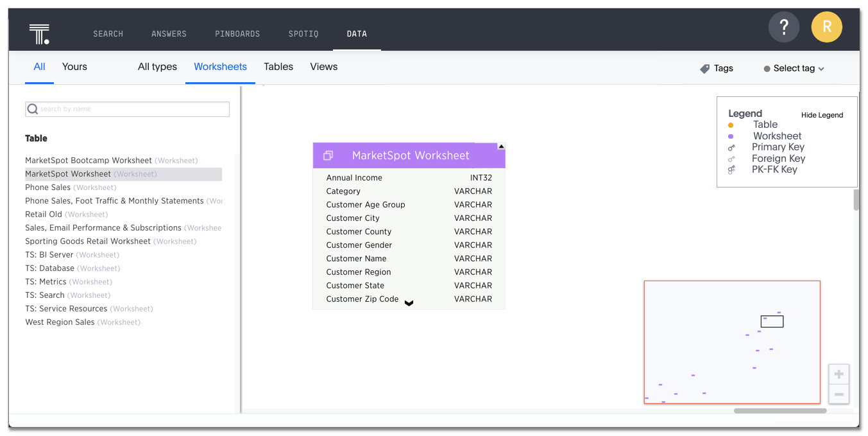Click the Primary Key icon in the Legend
Viewport: 868px width, 436px height.
[731, 147]
